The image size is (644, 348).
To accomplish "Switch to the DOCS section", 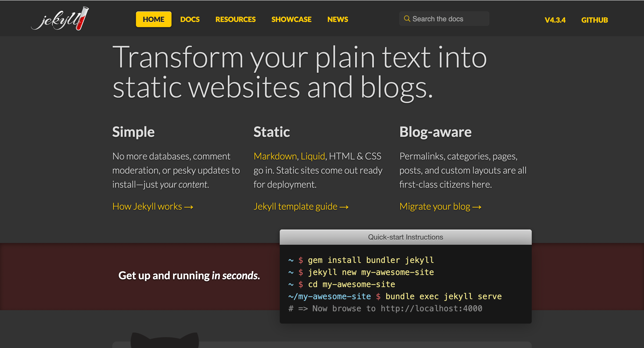I will click(x=190, y=19).
